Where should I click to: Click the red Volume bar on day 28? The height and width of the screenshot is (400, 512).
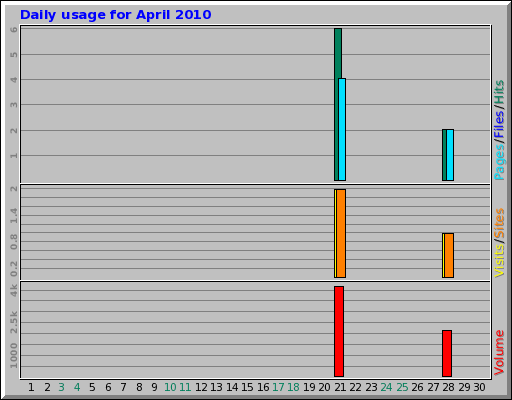[x=447, y=354]
